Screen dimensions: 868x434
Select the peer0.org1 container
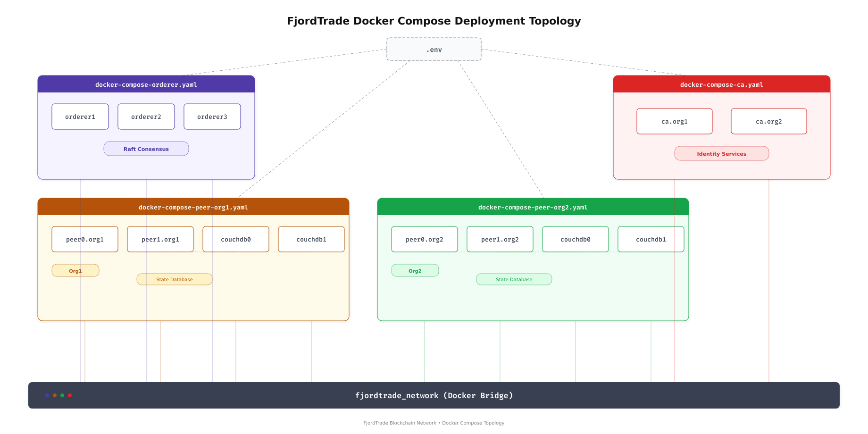[85, 239]
